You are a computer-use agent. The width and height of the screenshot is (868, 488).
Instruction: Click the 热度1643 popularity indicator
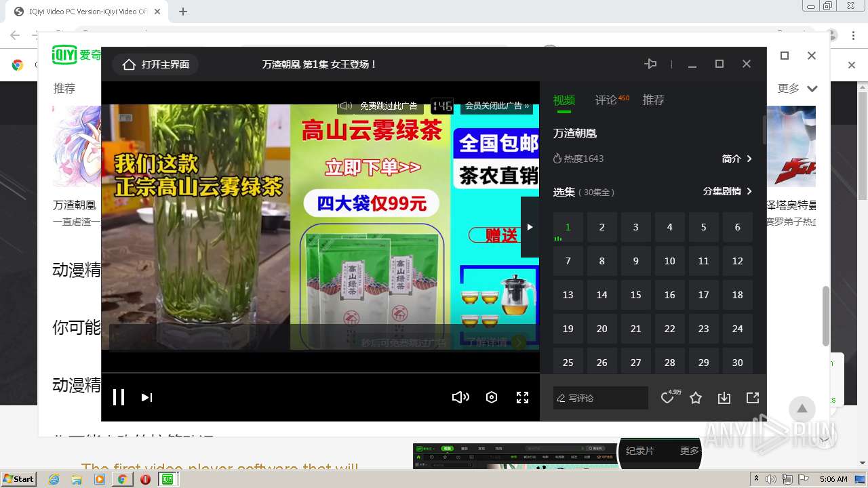(x=578, y=159)
